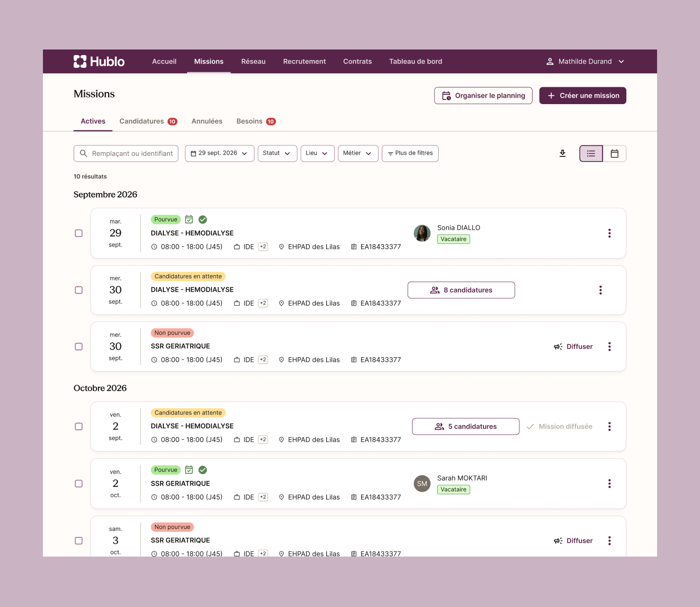Switch to the Besoins tab
The image size is (700, 607).
pos(256,121)
